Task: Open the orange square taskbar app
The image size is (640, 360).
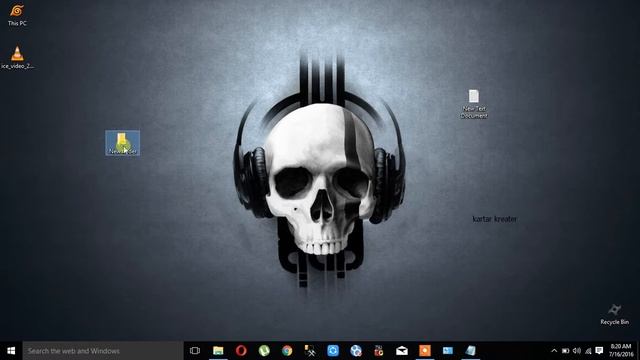Action: [425, 351]
